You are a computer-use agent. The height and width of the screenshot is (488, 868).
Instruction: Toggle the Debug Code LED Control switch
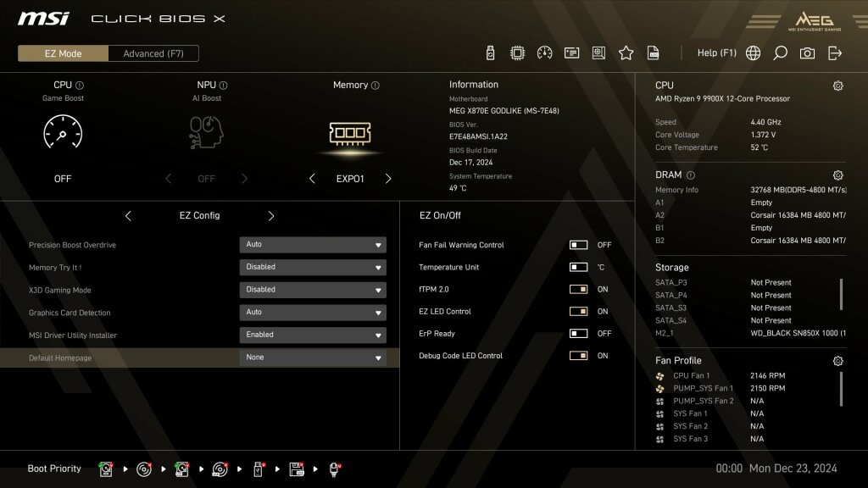(x=578, y=355)
